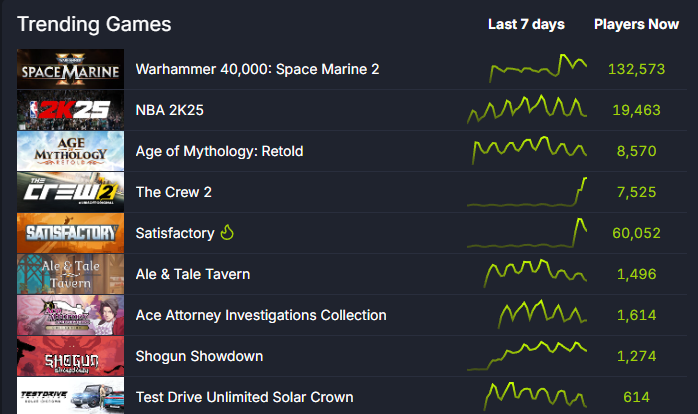Image resolution: width=698 pixels, height=414 pixels.
Task: Click the Age of Mythology: Retold title
Action: (219, 151)
